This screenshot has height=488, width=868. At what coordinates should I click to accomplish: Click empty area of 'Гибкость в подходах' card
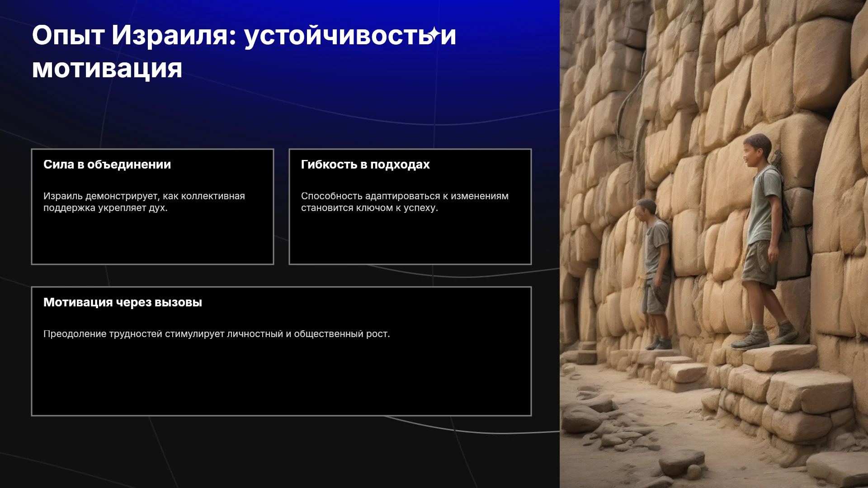410,237
